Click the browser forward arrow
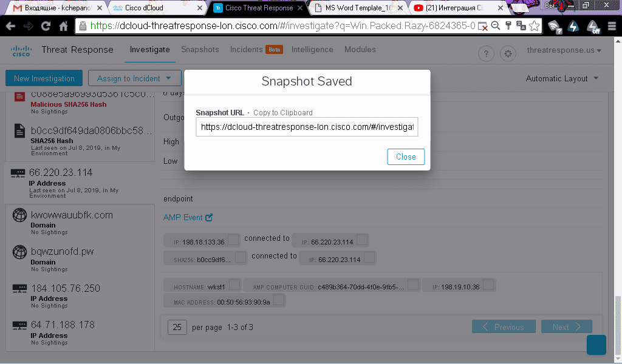 click(28, 26)
